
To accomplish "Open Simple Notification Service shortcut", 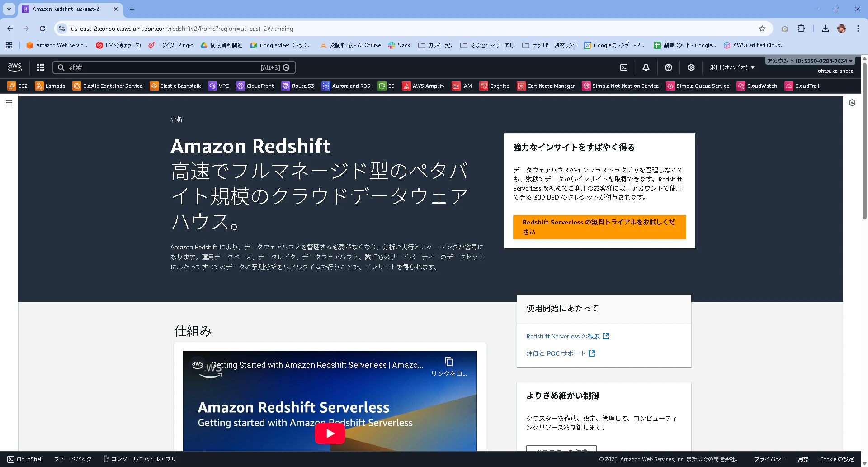I will (x=621, y=86).
